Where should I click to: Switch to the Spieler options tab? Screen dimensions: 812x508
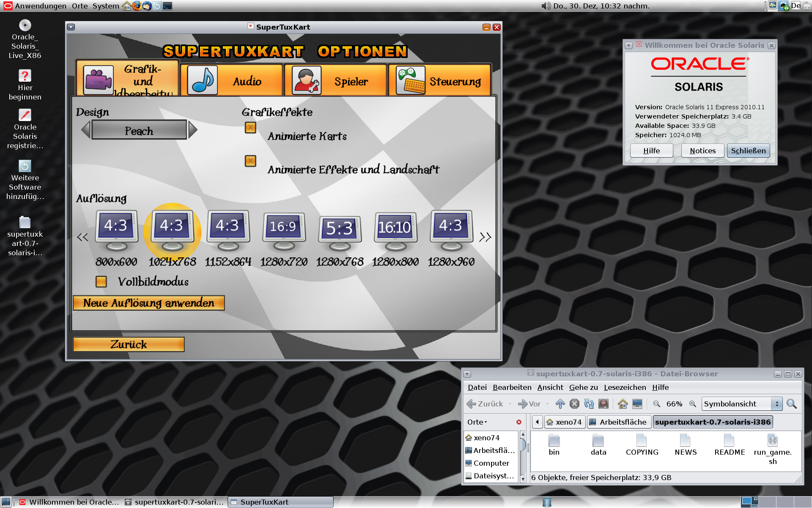pyautogui.click(x=335, y=80)
